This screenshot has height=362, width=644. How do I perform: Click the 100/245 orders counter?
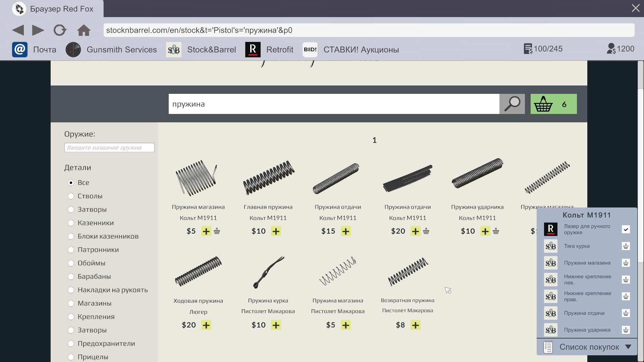point(543,49)
